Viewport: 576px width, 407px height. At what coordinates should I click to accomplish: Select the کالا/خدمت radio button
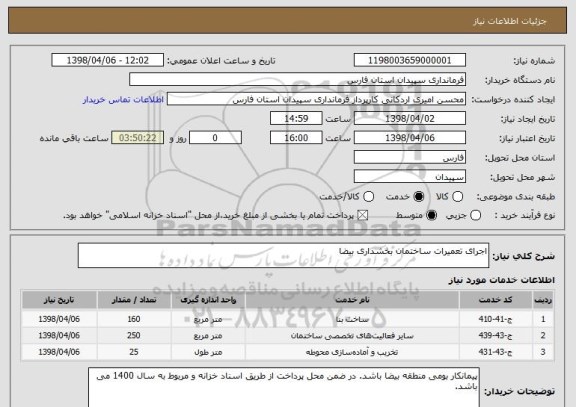click(x=368, y=197)
